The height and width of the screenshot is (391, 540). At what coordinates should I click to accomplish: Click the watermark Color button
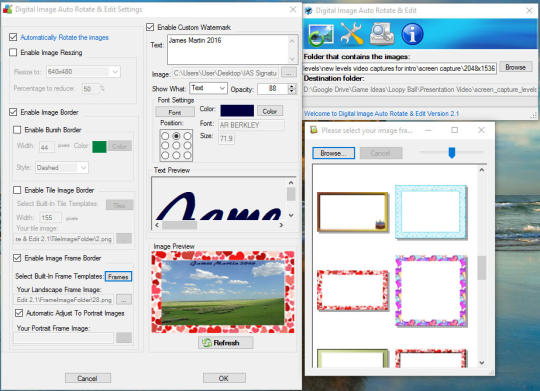pos(270,111)
